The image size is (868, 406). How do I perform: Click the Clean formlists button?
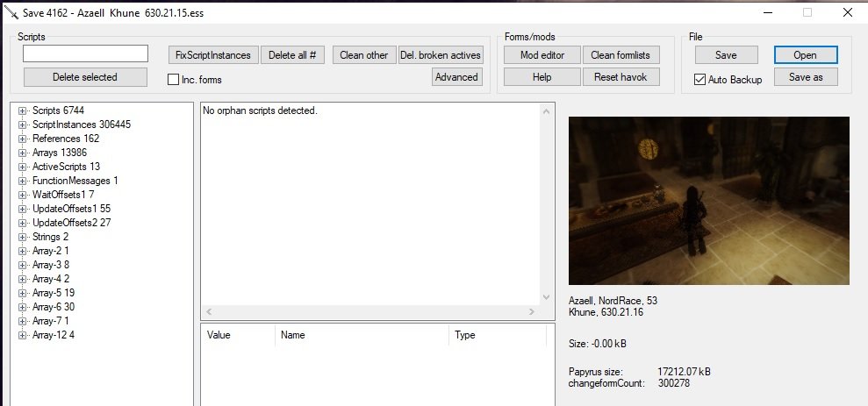[621, 55]
